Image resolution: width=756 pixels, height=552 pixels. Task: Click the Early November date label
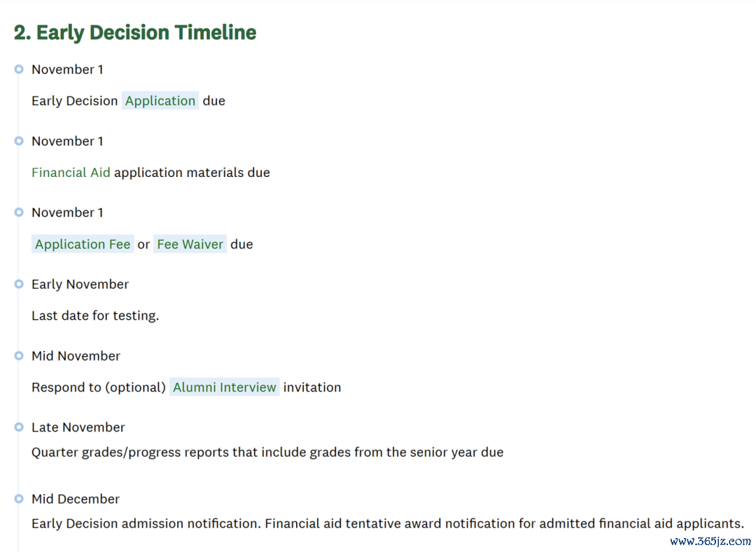pos(80,284)
